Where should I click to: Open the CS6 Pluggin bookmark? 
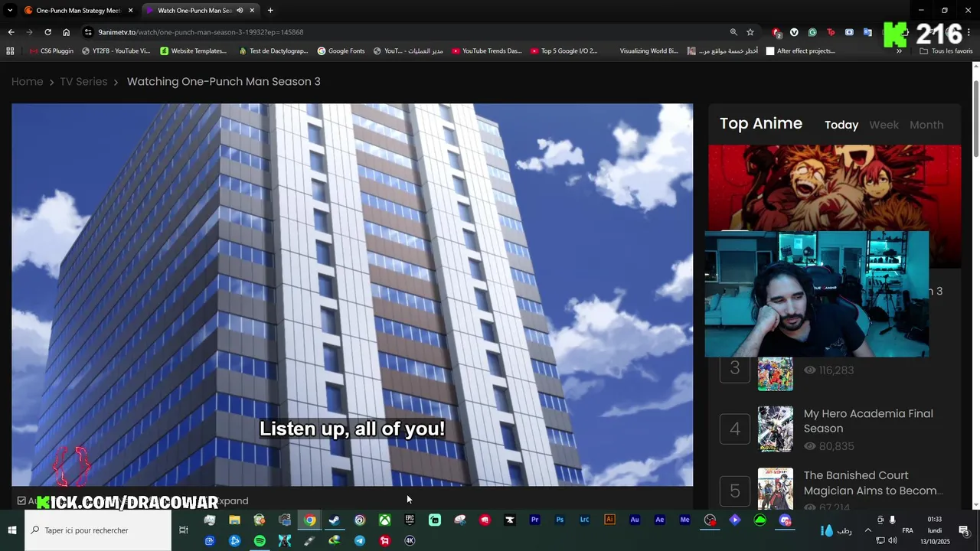(51, 51)
